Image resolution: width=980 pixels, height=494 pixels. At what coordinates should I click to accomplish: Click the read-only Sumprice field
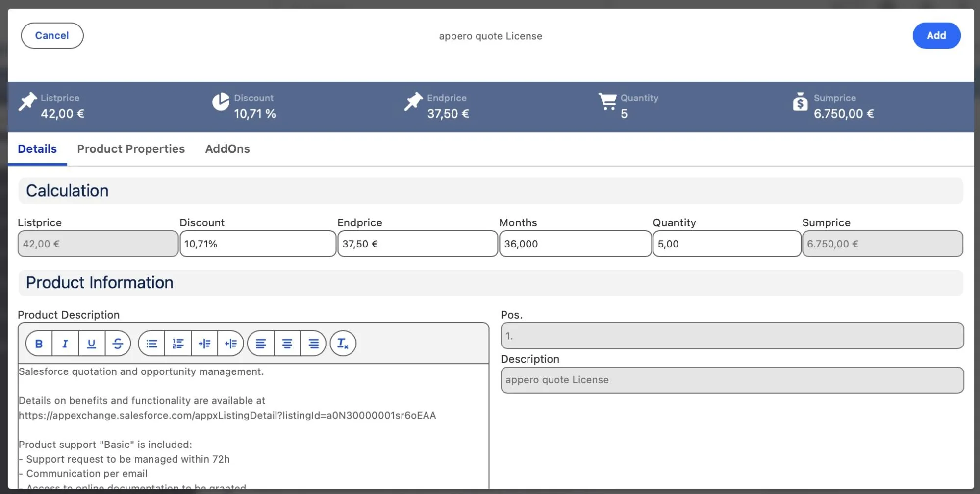[x=882, y=244]
